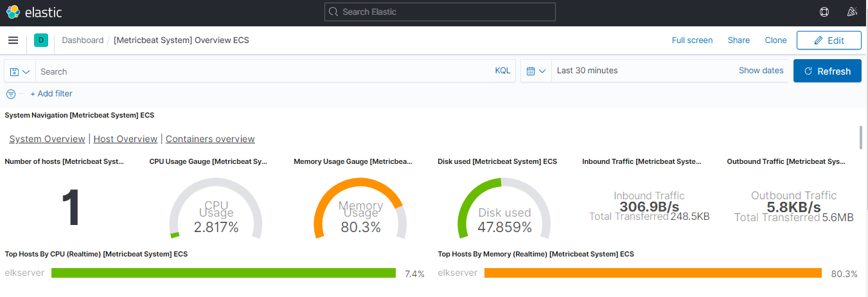Click the CPU Usage gauge
The width and height of the screenshot is (868, 297).
216,208
